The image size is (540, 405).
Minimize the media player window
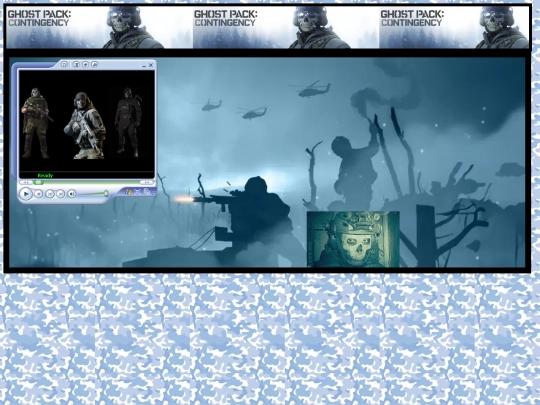[x=144, y=65]
